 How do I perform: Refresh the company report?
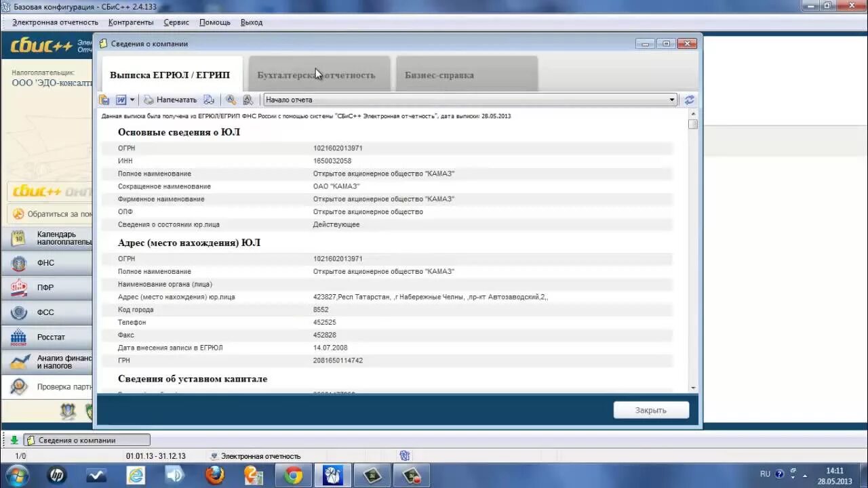tap(690, 100)
